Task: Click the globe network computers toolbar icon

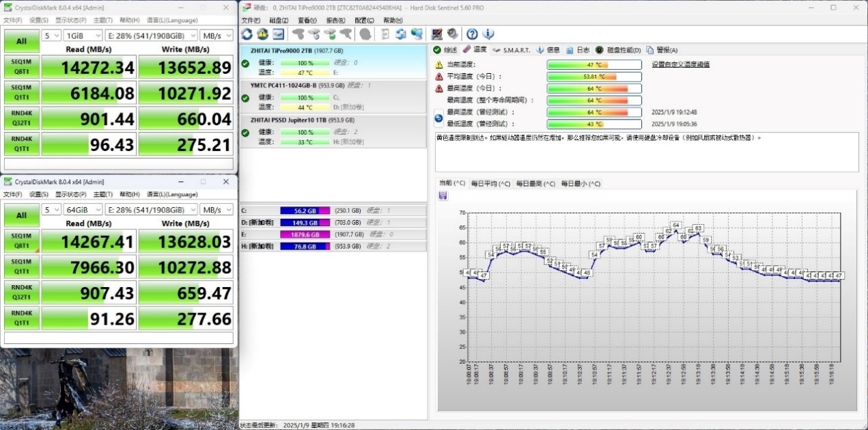Action: 417,34
